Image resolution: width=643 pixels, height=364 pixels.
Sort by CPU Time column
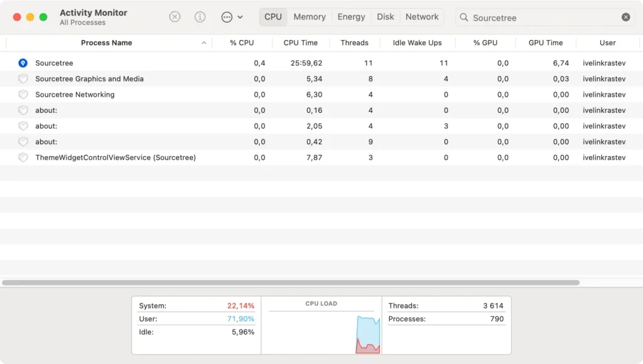pyautogui.click(x=301, y=43)
